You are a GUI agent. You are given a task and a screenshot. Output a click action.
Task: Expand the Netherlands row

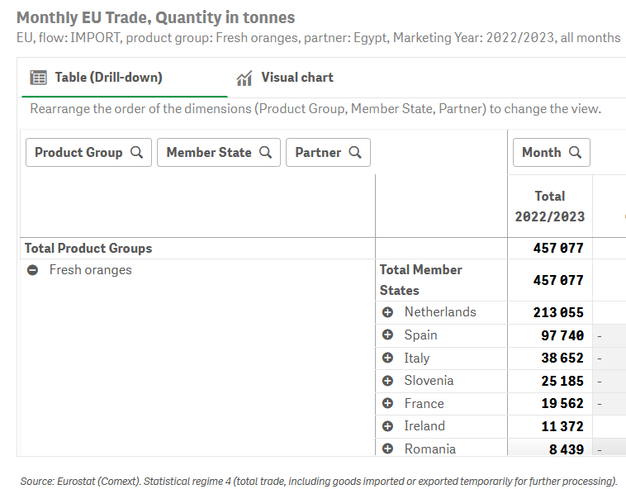(x=388, y=313)
